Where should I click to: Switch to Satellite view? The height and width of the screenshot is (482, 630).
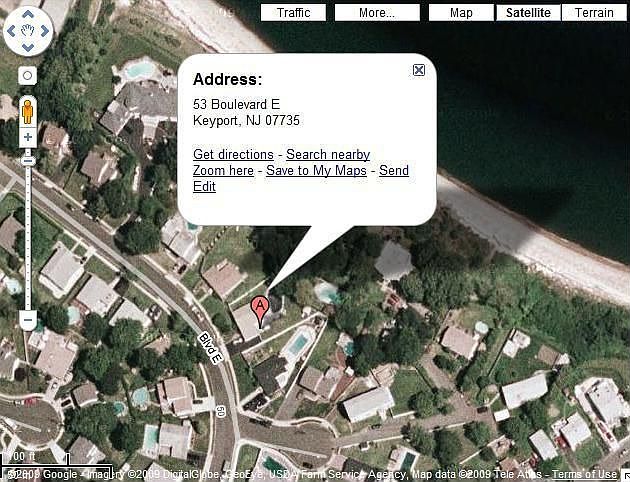(x=528, y=13)
